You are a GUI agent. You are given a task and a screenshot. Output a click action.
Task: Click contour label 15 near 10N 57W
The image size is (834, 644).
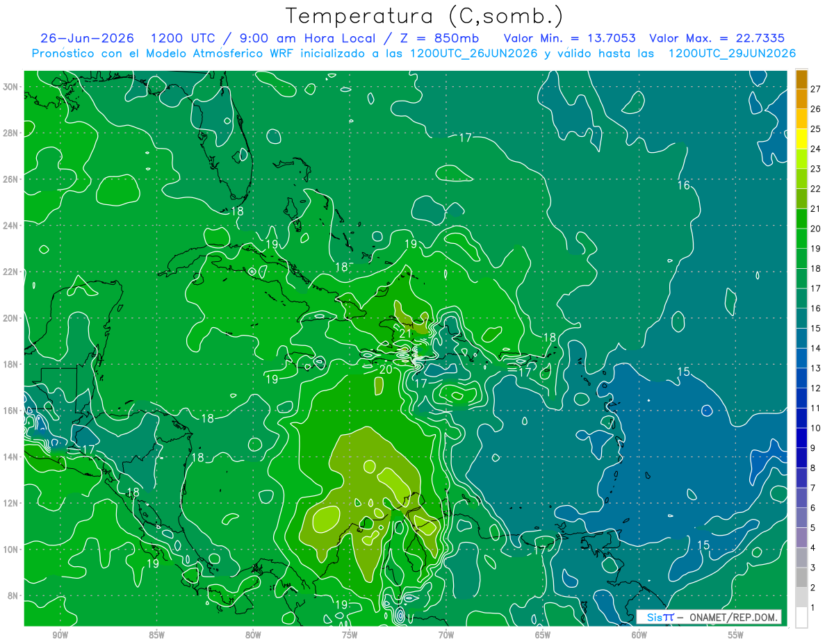(x=703, y=545)
